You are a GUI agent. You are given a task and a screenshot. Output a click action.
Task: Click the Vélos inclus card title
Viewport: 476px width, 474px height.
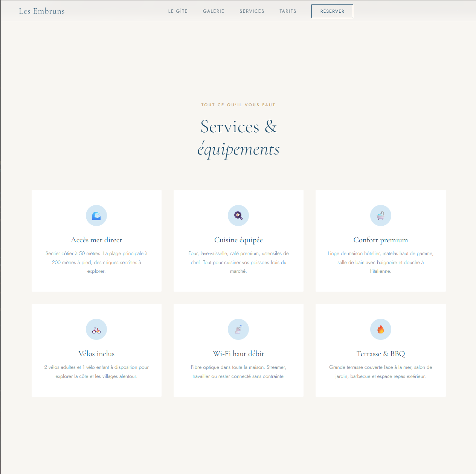[x=96, y=354]
